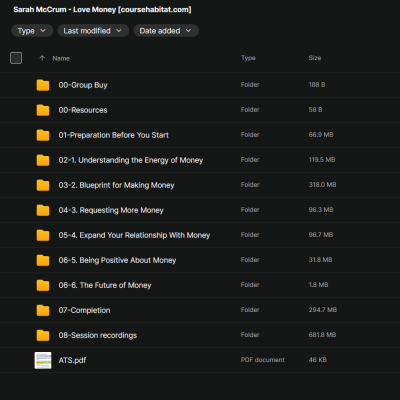Click the 681.8 MB size value

point(322,335)
